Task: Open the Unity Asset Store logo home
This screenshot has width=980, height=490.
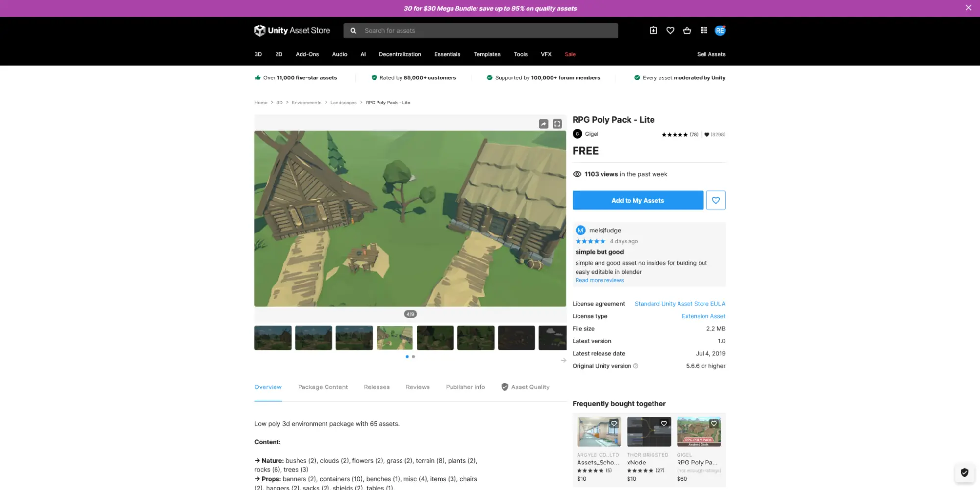Action: click(292, 30)
